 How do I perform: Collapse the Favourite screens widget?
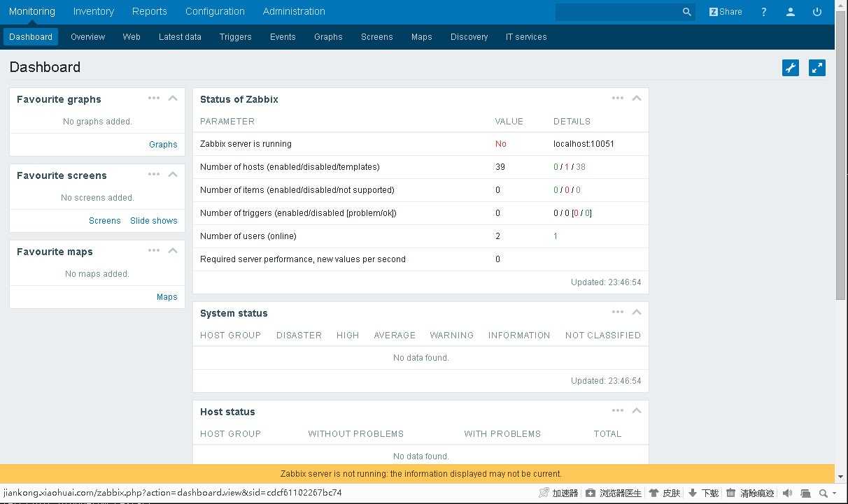(173, 175)
